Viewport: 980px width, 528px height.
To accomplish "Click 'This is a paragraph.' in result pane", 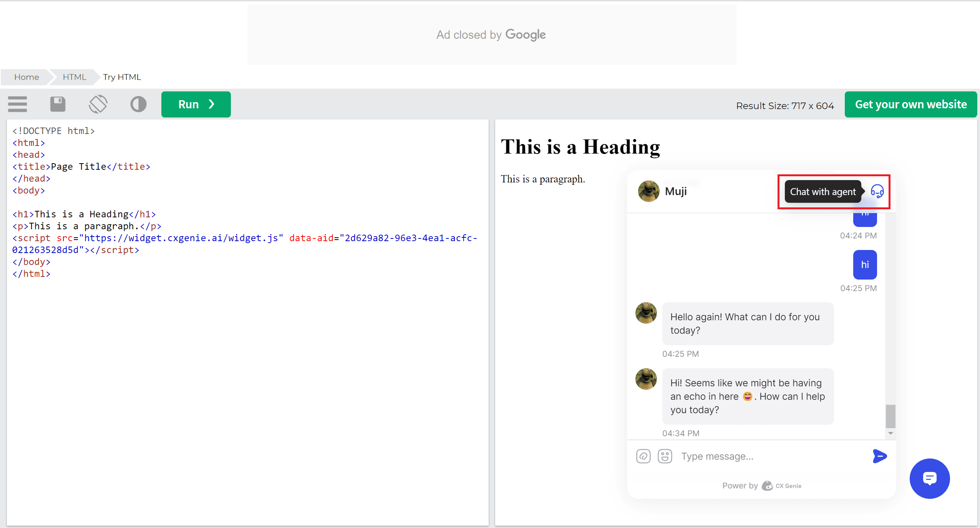I will pyautogui.click(x=543, y=179).
